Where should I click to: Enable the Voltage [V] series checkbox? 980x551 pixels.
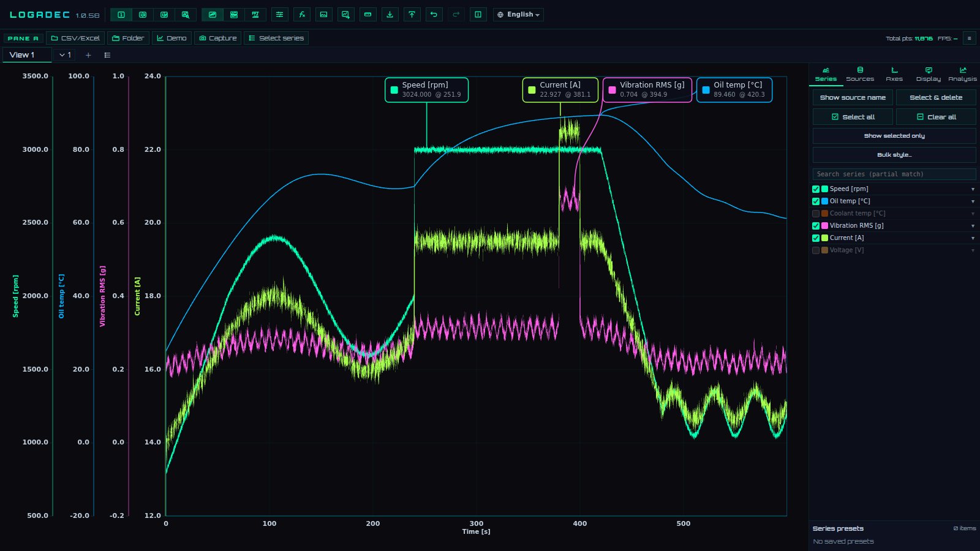tap(816, 250)
